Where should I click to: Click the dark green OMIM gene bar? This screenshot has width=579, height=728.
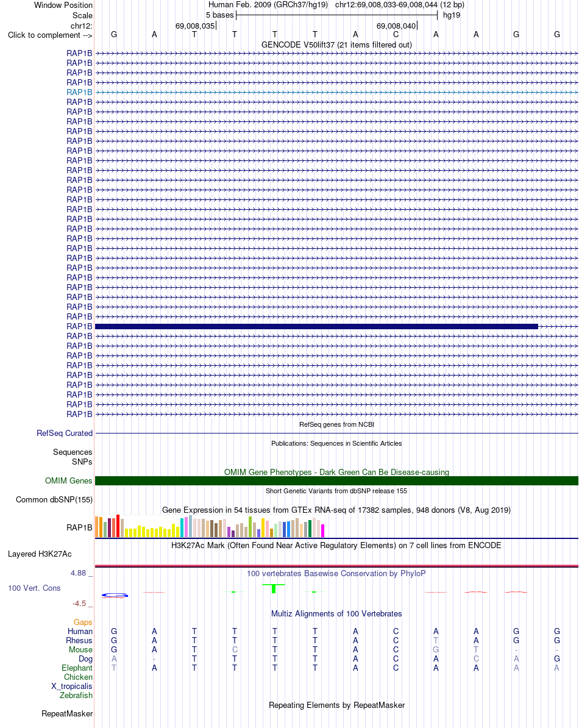point(336,481)
